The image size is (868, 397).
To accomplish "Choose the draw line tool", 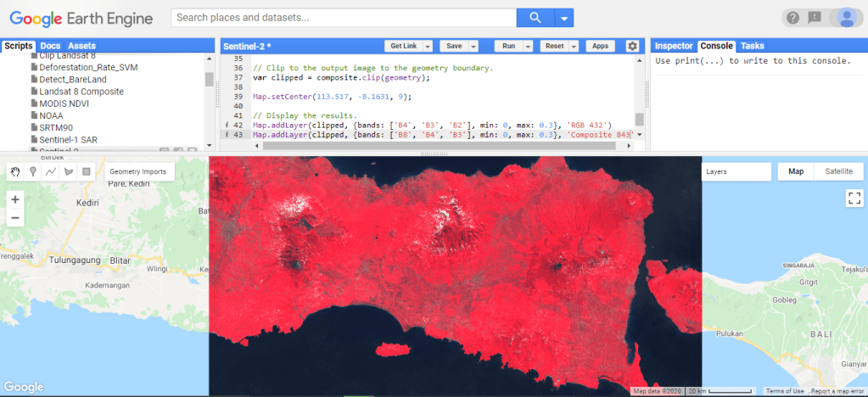I will tap(51, 171).
